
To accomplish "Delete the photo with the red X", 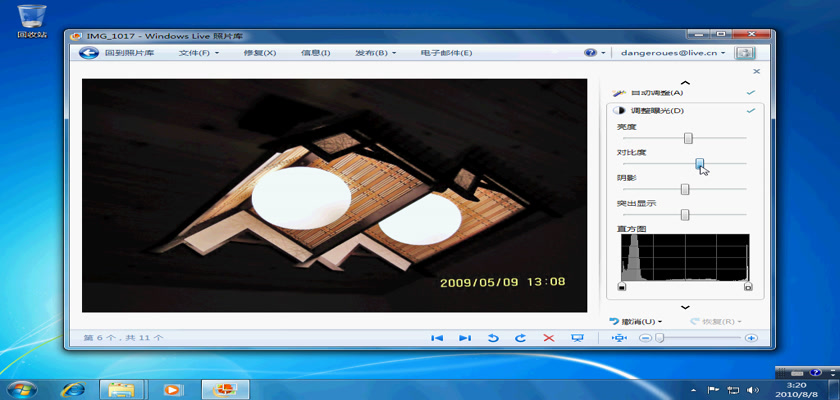I will pos(548,338).
